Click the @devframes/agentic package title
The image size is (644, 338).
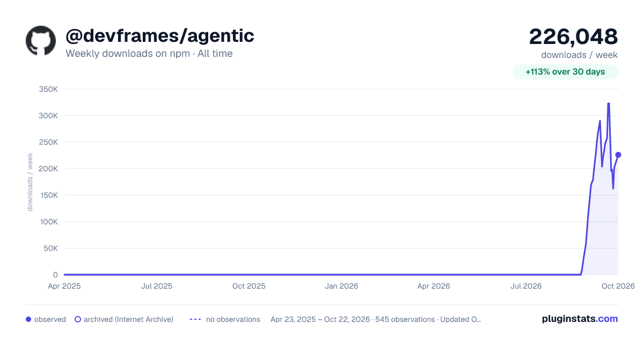pos(160,35)
